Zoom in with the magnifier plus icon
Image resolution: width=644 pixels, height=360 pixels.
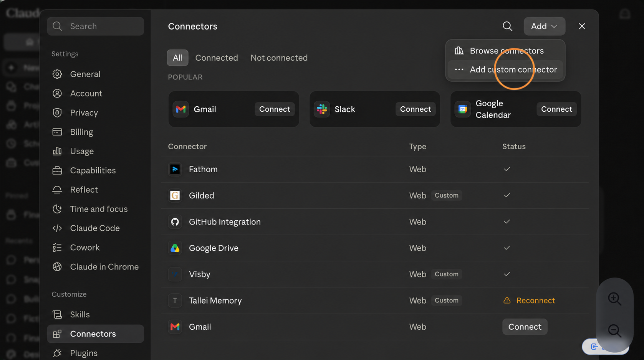(x=614, y=299)
